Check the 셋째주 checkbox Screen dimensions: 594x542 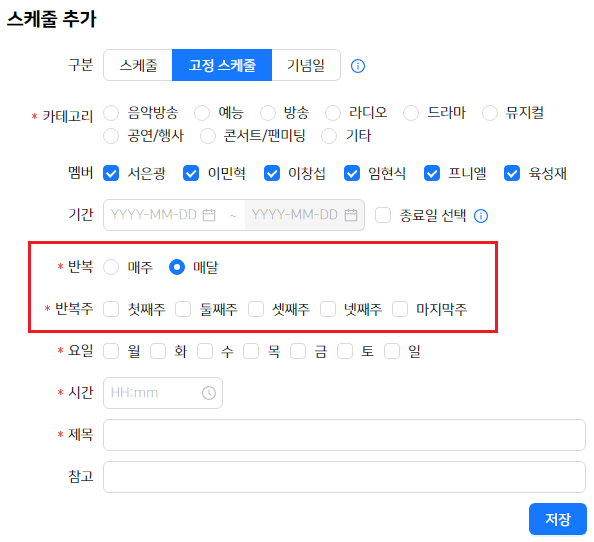pos(256,309)
